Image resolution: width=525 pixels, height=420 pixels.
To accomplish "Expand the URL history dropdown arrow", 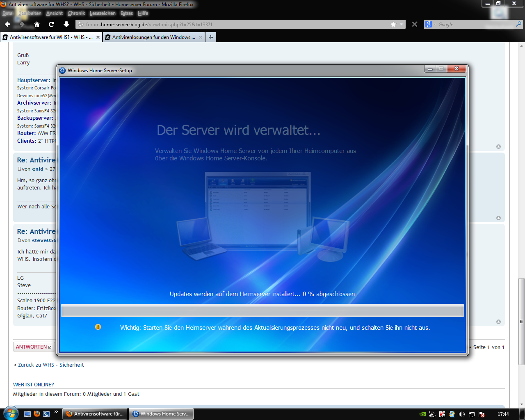I will click(x=402, y=25).
